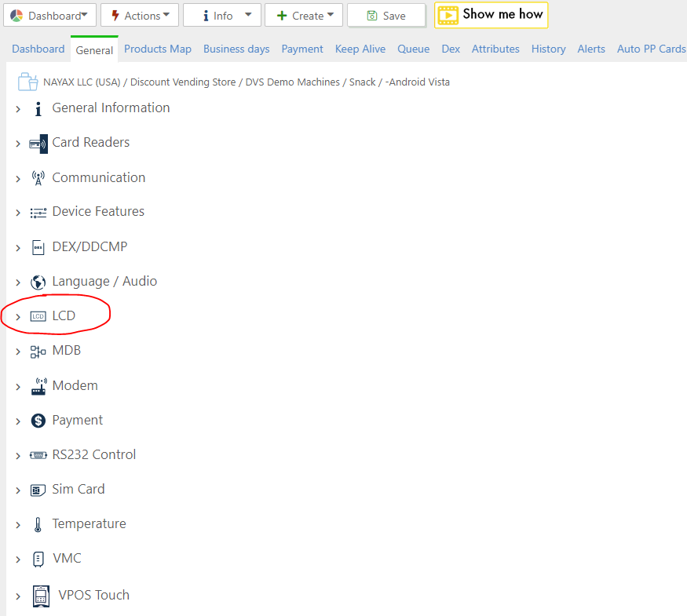
Task: Expand the General Information section
Action: (18, 110)
